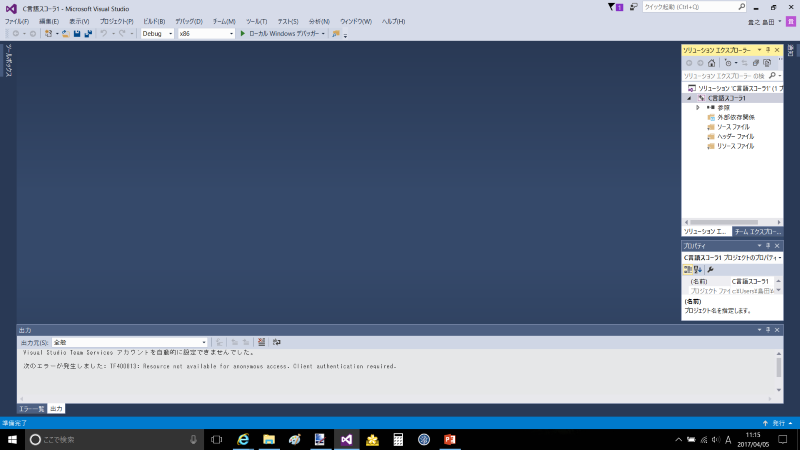Toggle auto-hide pin on Properties panel
Screen dimensions: 800x450
point(768,246)
